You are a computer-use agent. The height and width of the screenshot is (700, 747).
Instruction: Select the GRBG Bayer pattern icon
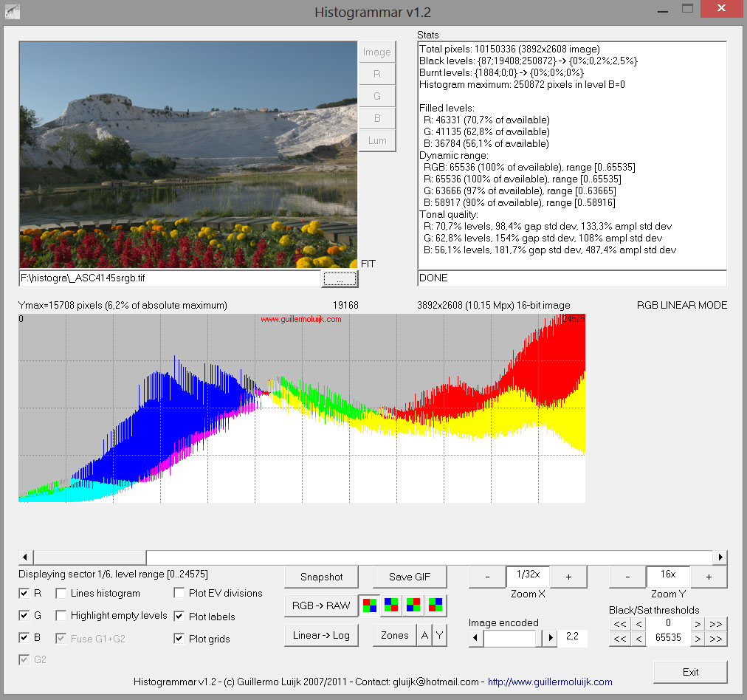pos(413,605)
